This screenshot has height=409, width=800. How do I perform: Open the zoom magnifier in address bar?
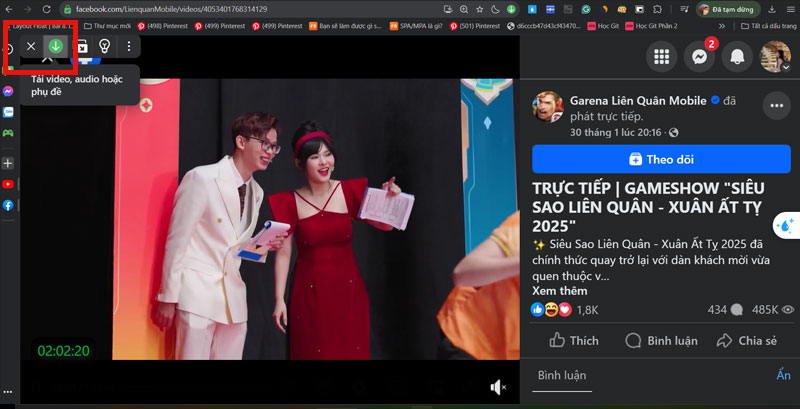464,9
